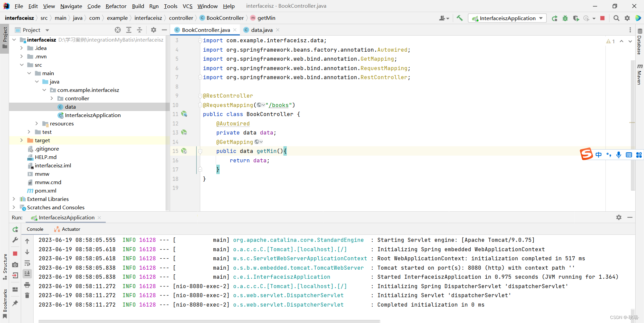Close the BookController.java tab
Viewport: 644px width, 323px height.
pyautogui.click(x=235, y=30)
